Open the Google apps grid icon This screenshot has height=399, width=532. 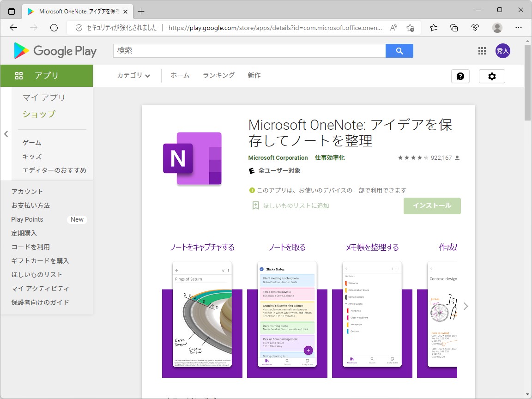pos(482,51)
